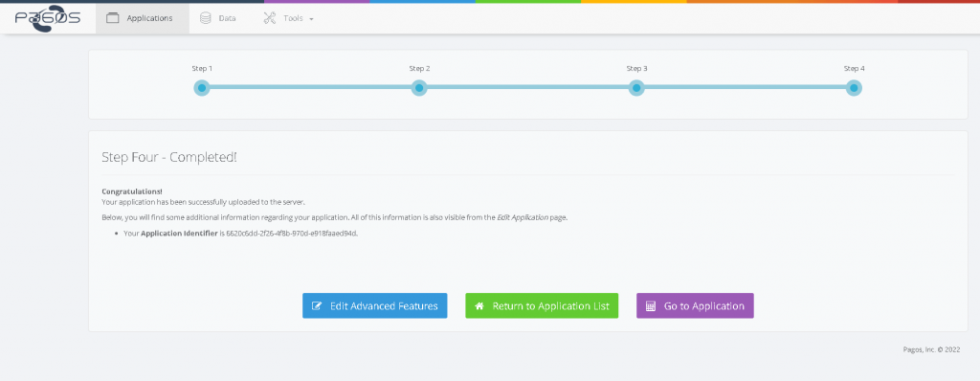Viewport: 980px width, 381px height.
Task: Click the 'Step 4' label
Action: [855, 69]
